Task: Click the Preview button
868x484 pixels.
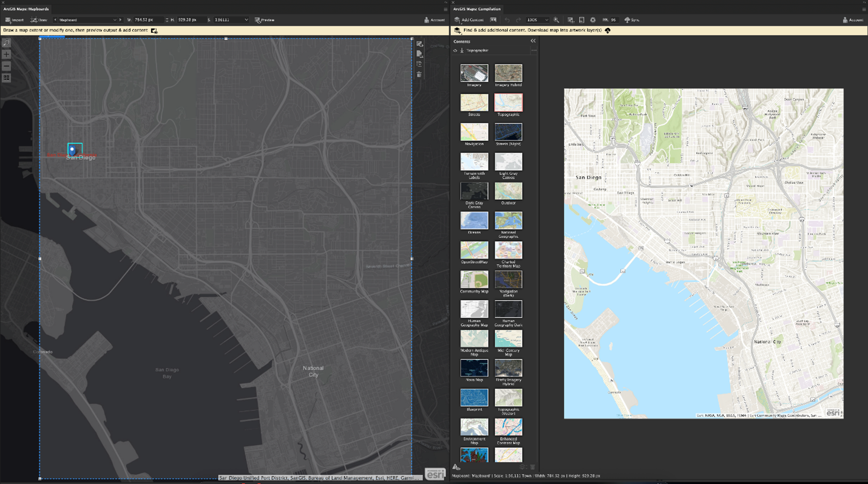Action: click(265, 20)
